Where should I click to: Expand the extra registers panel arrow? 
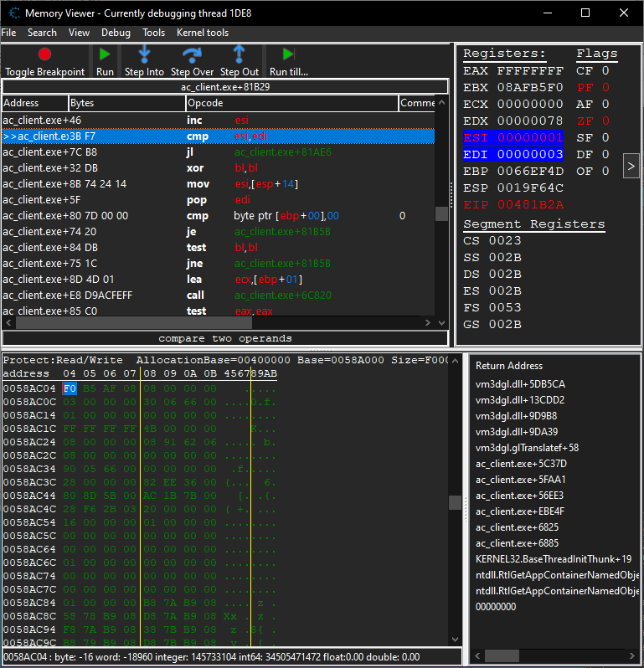[x=631, y=166]
